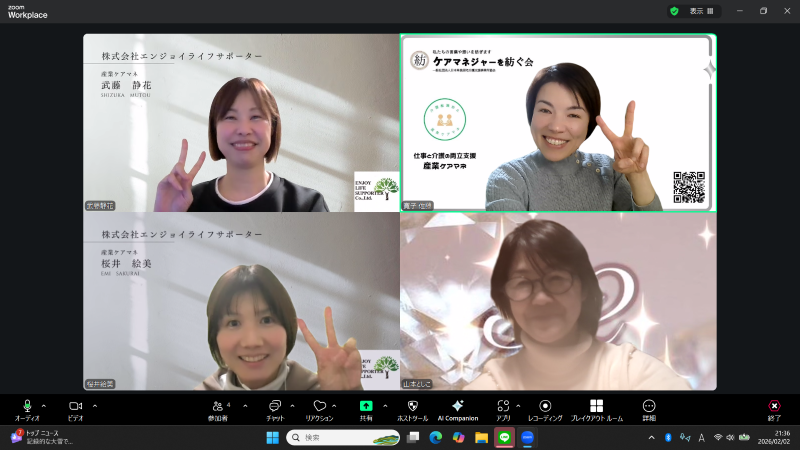The height and width of the screenshot is (450, 800).
Task: Click the green encryption shield icon
Action: coord(674,11)
